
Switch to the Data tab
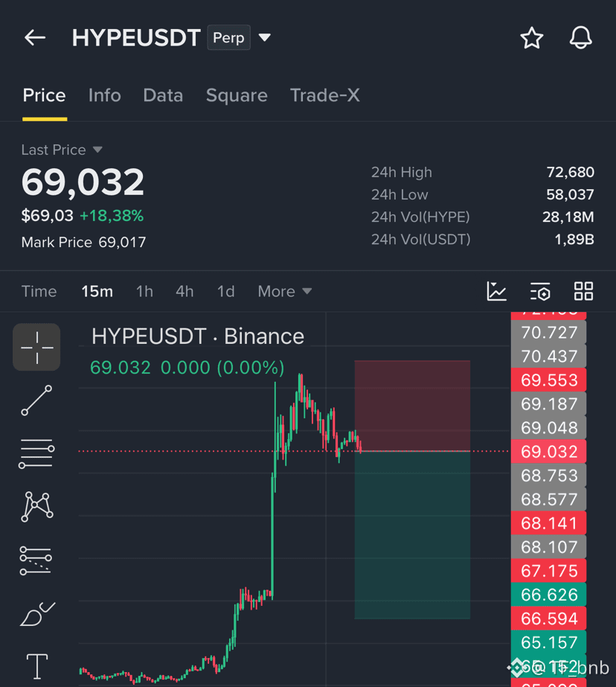pyautogui.click(x=163, y=95)
